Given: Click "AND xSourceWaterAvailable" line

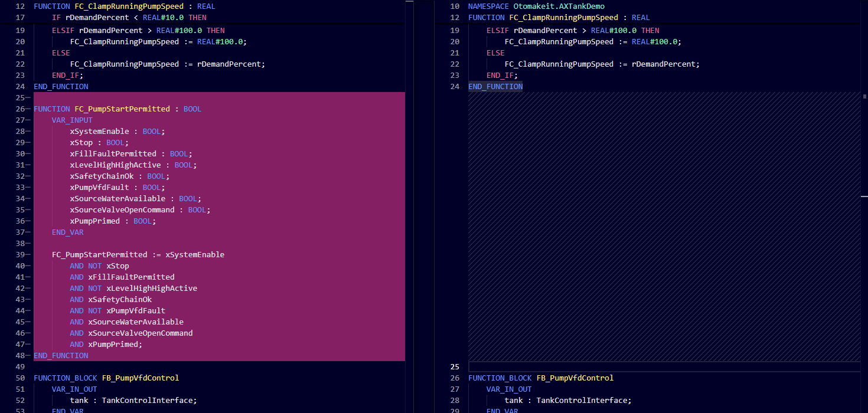Looking at the screenshot, I should (x=127, y=322).
